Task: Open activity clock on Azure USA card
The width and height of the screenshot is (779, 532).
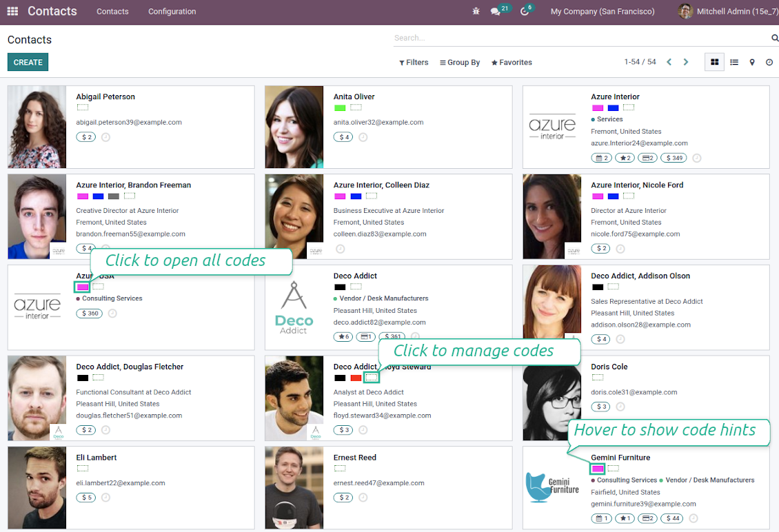Action: tap(113, 314)
